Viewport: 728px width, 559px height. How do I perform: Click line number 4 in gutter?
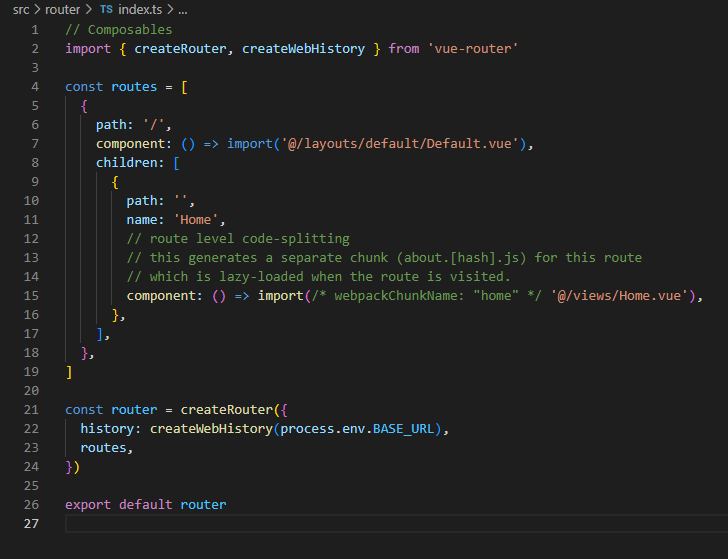pyautogui.click(x=35, y=87)
